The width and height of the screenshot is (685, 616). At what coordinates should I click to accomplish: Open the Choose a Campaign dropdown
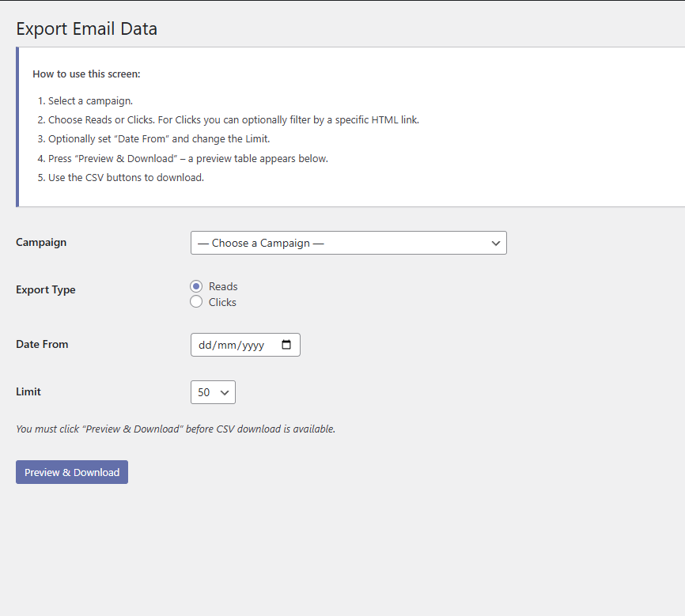point(340,243)
